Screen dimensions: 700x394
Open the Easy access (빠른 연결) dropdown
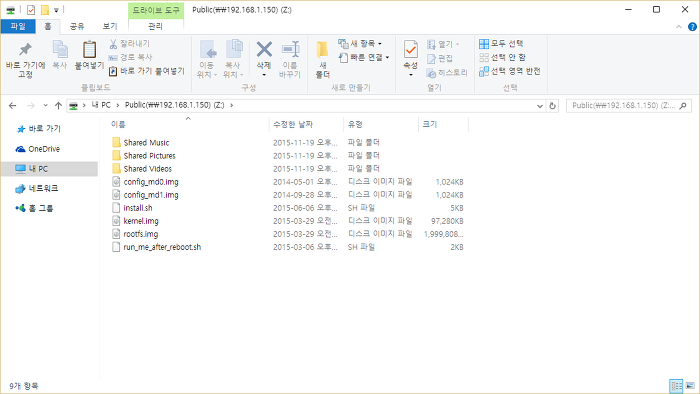coord(364,57)
